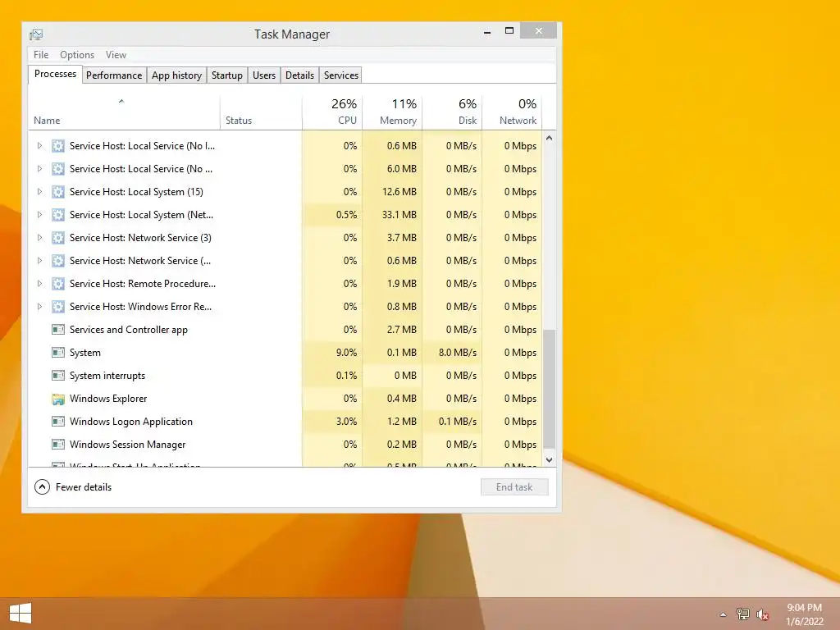Click icon beside Windows Logon Application
Image resolution: width=840 pixels, height=630 pixels.
(x=58, y=422)
